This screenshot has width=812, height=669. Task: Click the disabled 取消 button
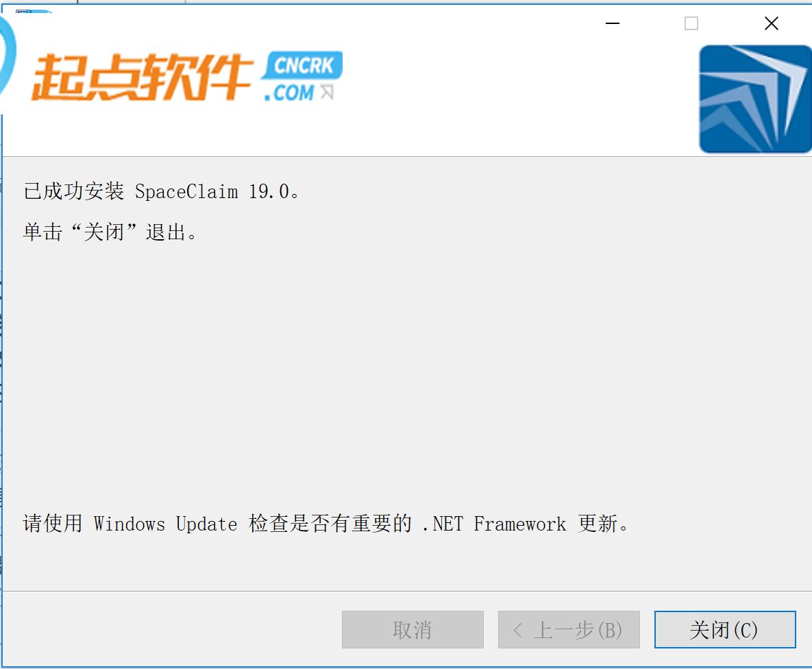tap(413, 630)
